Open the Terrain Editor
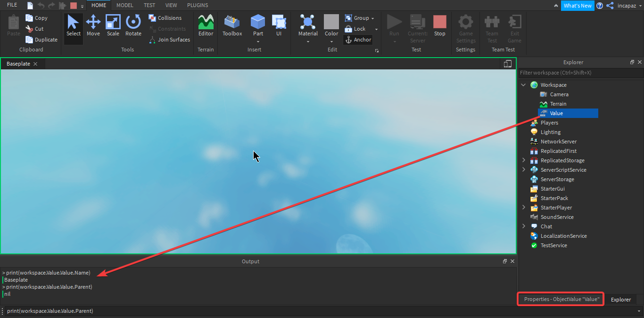644x318 pixels. (206, 26)
